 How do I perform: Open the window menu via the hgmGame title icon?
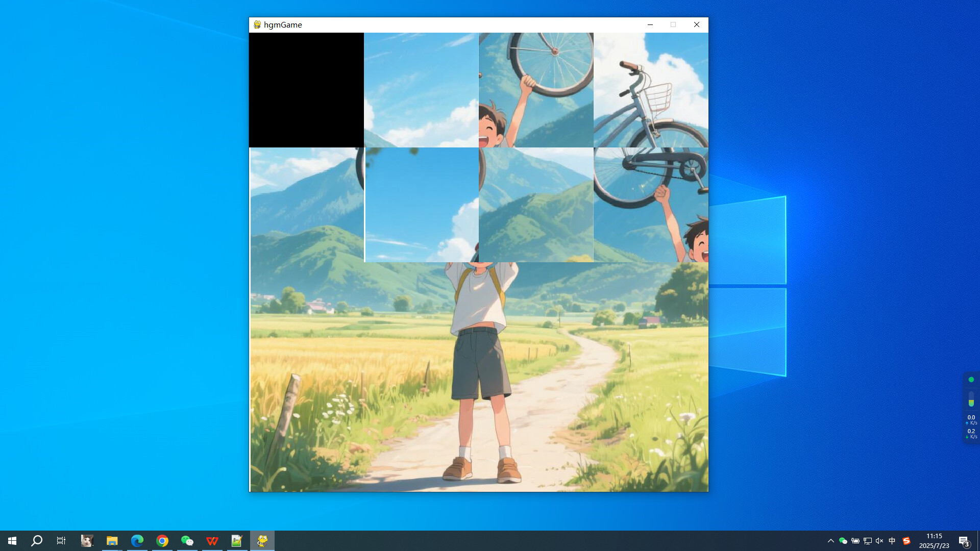(256, 24)
